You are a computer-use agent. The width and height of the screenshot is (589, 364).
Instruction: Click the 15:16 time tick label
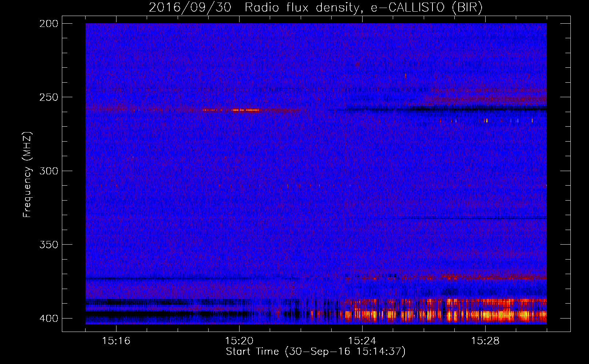[116, 341]
